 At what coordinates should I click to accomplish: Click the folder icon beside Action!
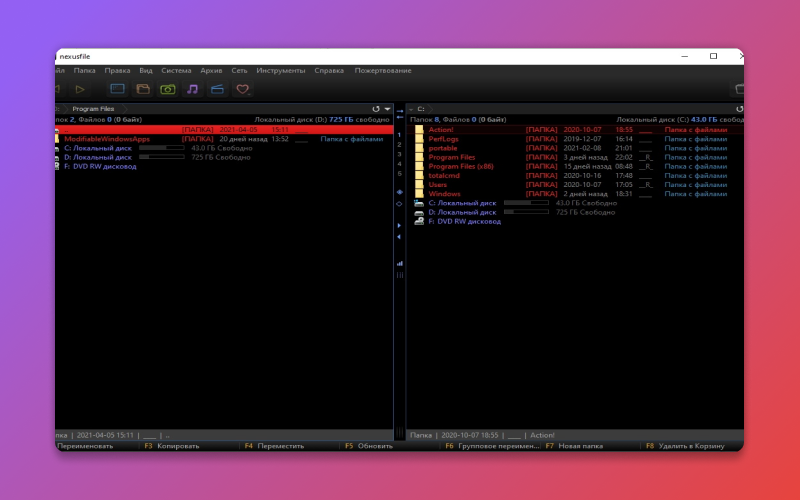tap(419, 130)
